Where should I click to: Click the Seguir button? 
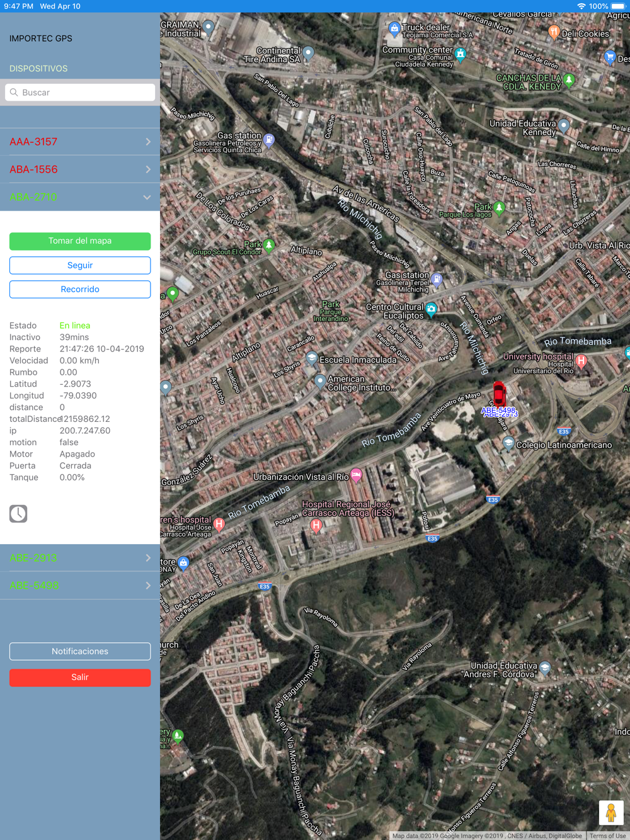point(80,265)
